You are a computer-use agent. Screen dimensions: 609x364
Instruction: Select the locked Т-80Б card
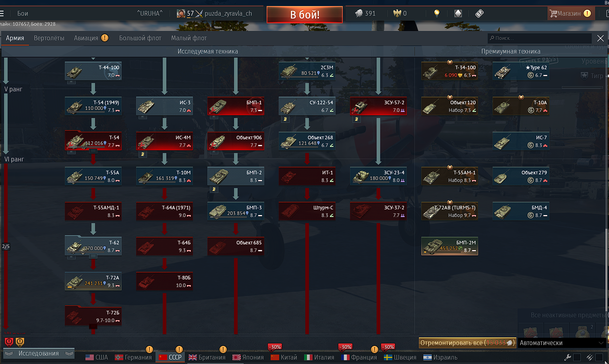pyautogui.click(x=164, y=281)
